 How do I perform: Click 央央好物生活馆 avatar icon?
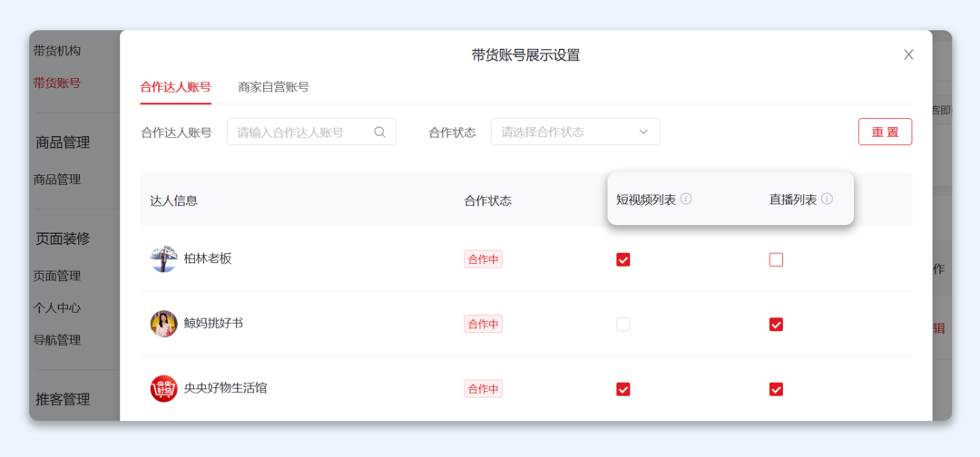coord(163,388)
